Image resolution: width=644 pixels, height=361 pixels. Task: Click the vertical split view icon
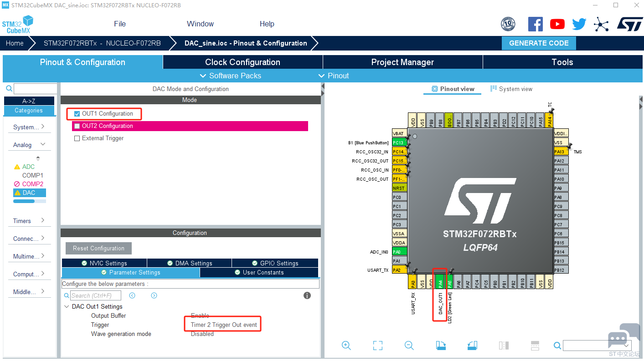[504, 346]
